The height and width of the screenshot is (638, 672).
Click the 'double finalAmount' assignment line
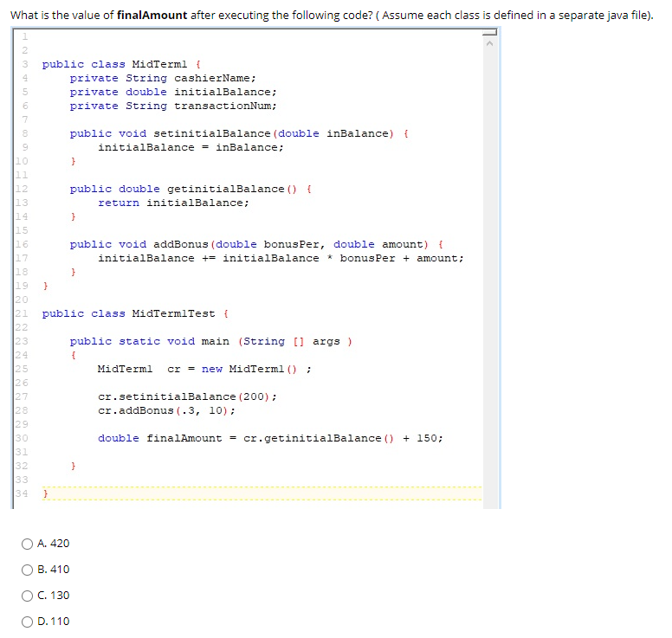point(270,438)
